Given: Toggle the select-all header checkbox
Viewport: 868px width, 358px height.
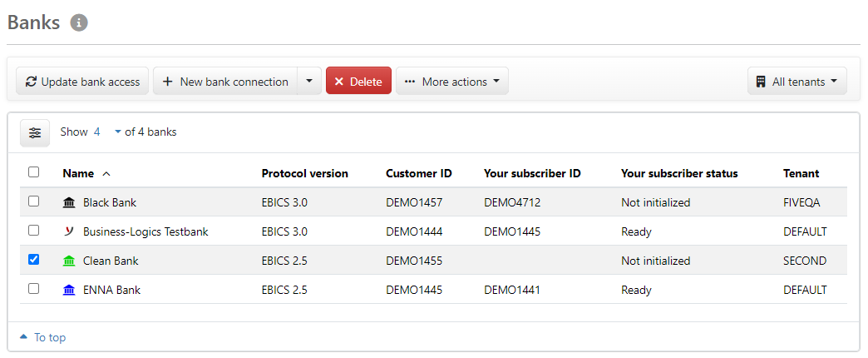Looking at the screenshot, I should click(x=33, y=172).
